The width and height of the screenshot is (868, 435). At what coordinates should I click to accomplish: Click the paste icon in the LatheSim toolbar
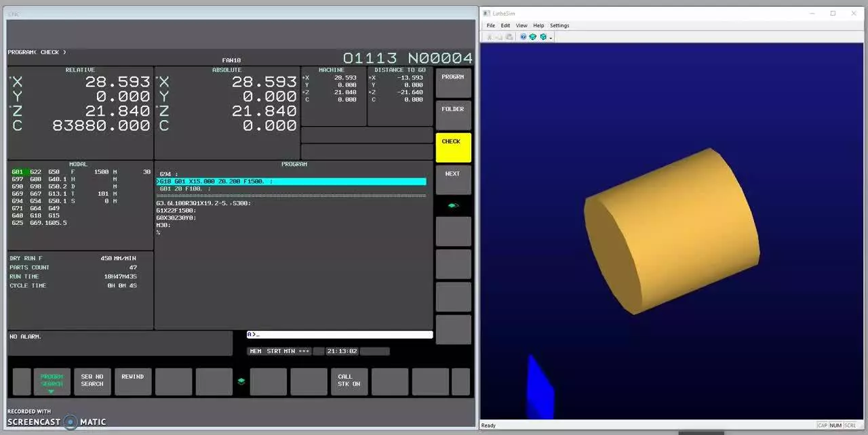(510, 37)
